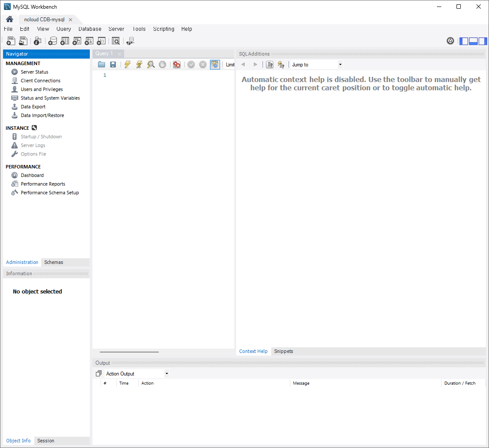Execute statement under cursor icon

point(139,65)
